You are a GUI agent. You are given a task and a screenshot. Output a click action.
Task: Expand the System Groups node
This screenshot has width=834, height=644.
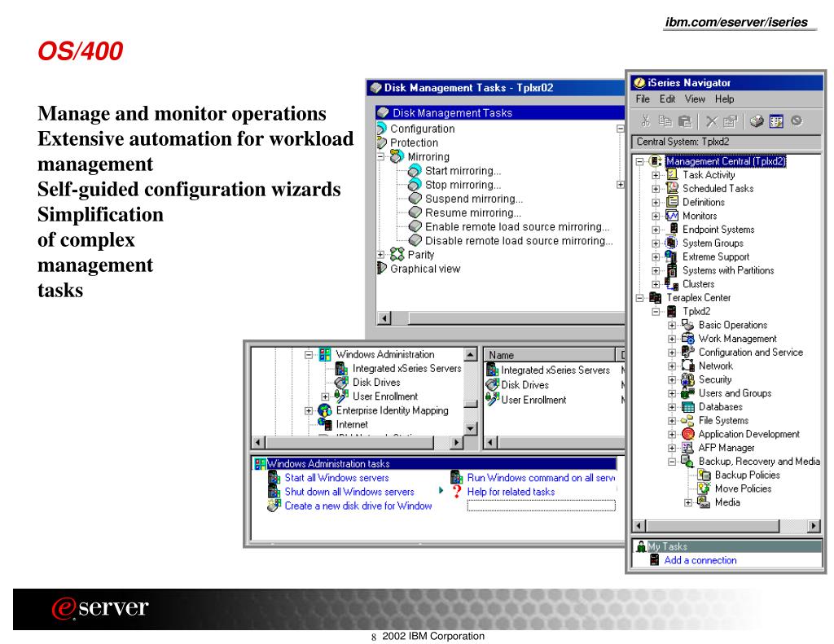pyautogui.click(x=656, y=243)
